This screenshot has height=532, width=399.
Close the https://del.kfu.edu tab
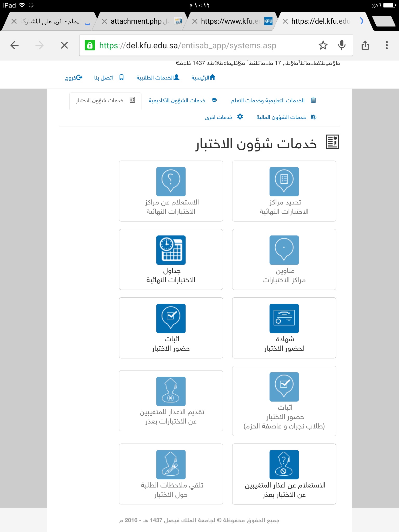point(285,21)
